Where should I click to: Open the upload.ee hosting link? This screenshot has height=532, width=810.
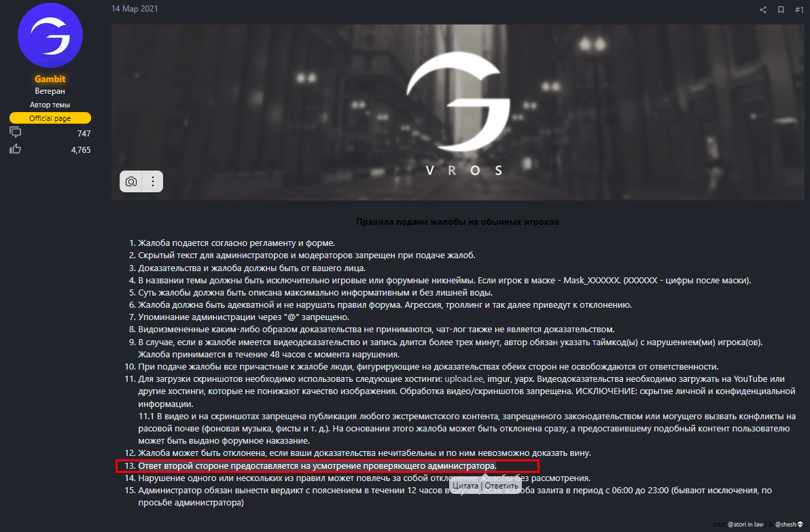point(464,379)
